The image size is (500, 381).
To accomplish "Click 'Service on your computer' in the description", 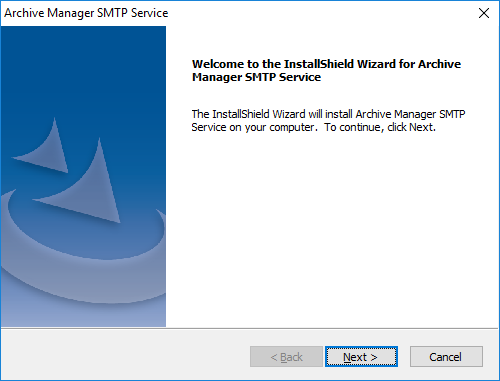I will pyautogui.click(x=253, y=127).
